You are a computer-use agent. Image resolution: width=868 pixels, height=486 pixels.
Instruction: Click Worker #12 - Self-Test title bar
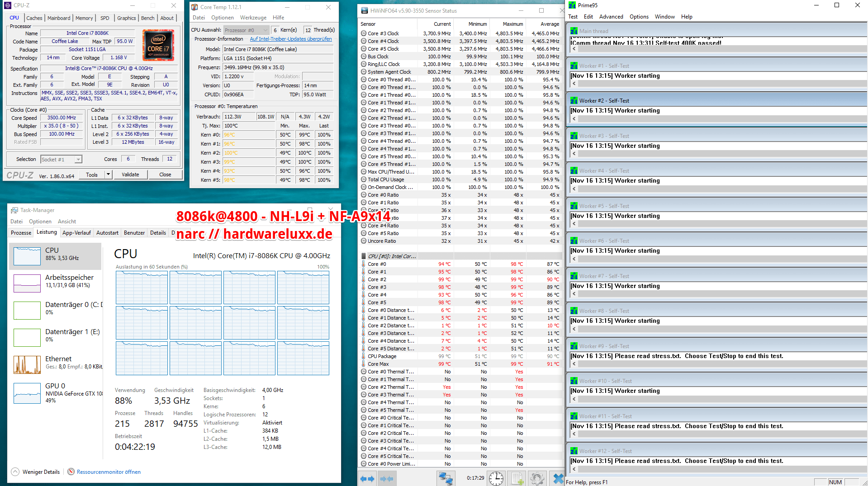pos(717,451)
